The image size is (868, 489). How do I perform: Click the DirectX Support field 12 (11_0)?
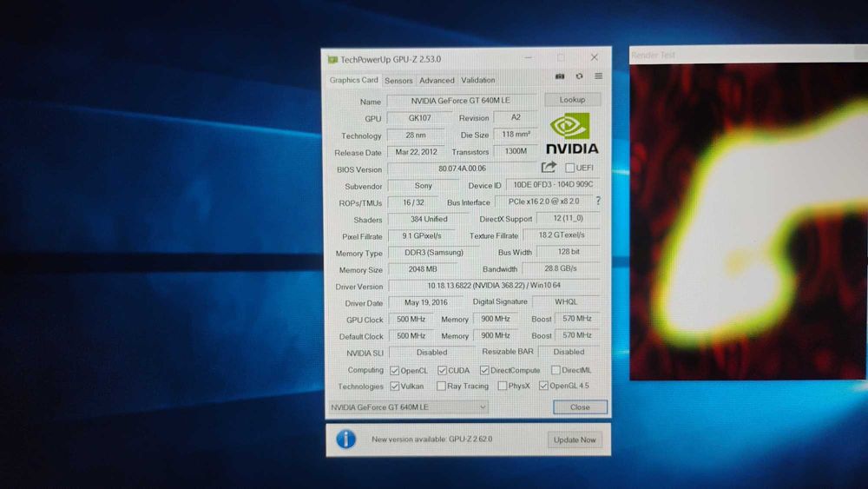[568, 218]
